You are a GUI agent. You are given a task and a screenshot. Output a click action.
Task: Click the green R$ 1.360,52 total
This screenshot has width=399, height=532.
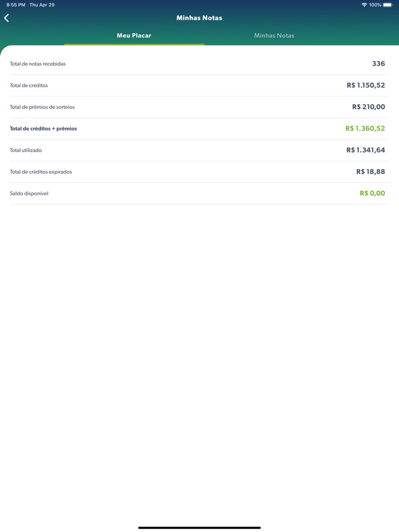[365, 129]
